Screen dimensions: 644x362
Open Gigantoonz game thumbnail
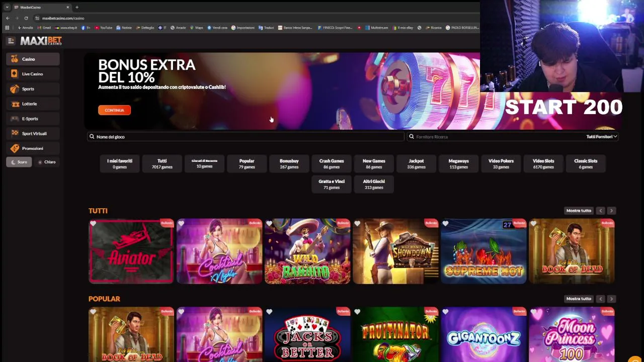pyautogui.click(x=484, y=334)
